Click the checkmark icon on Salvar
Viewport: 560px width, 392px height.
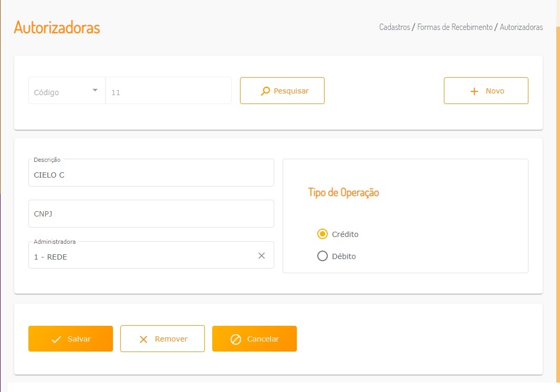pos(56,339)
